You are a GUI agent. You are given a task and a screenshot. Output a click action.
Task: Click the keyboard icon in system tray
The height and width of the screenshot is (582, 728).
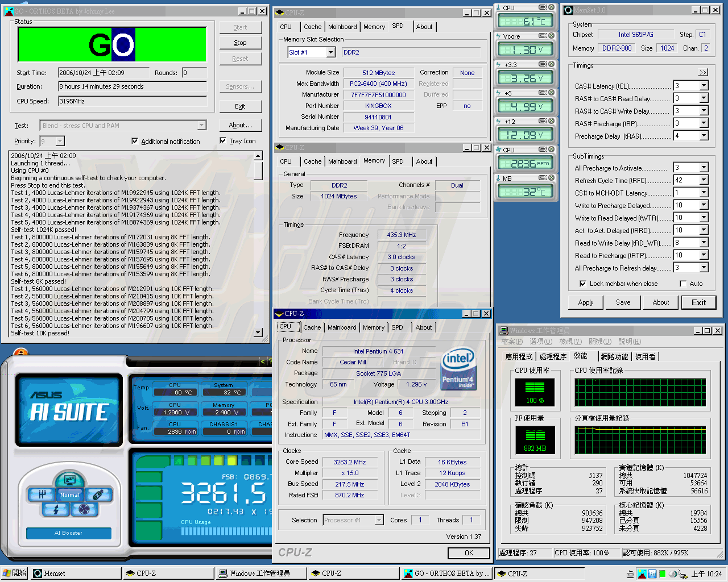point(630,574)
